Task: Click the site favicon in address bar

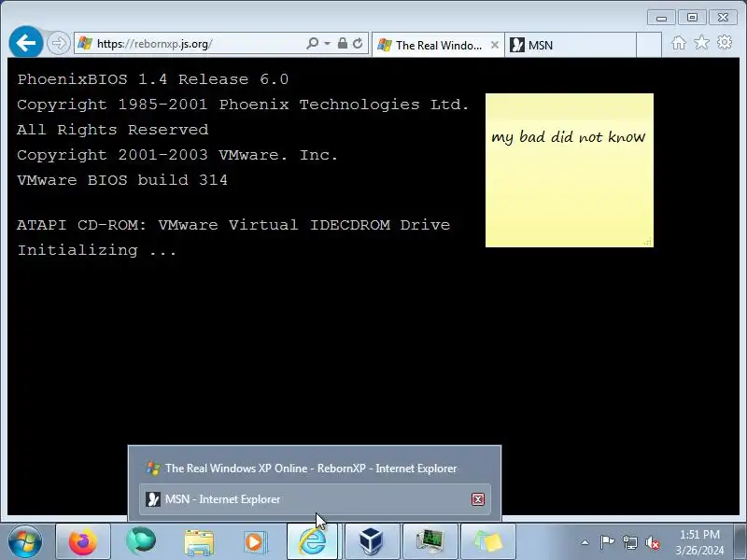Action: tap(85, 43)
